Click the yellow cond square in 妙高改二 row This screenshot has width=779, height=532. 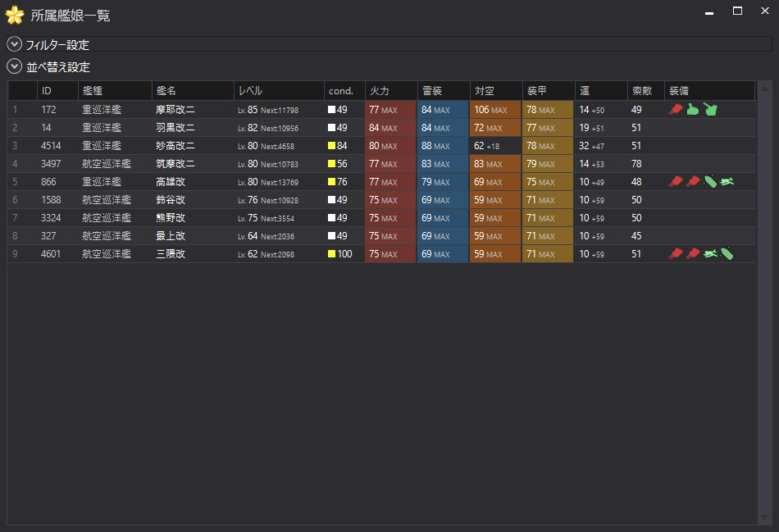[331, 146]
